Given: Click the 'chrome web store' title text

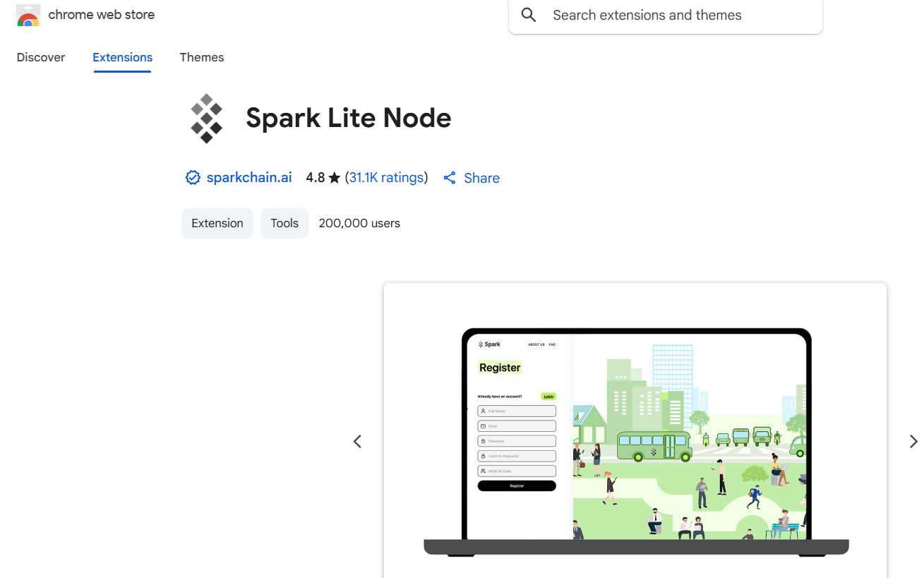Looking at the screenshot, I should coord(102,15).
